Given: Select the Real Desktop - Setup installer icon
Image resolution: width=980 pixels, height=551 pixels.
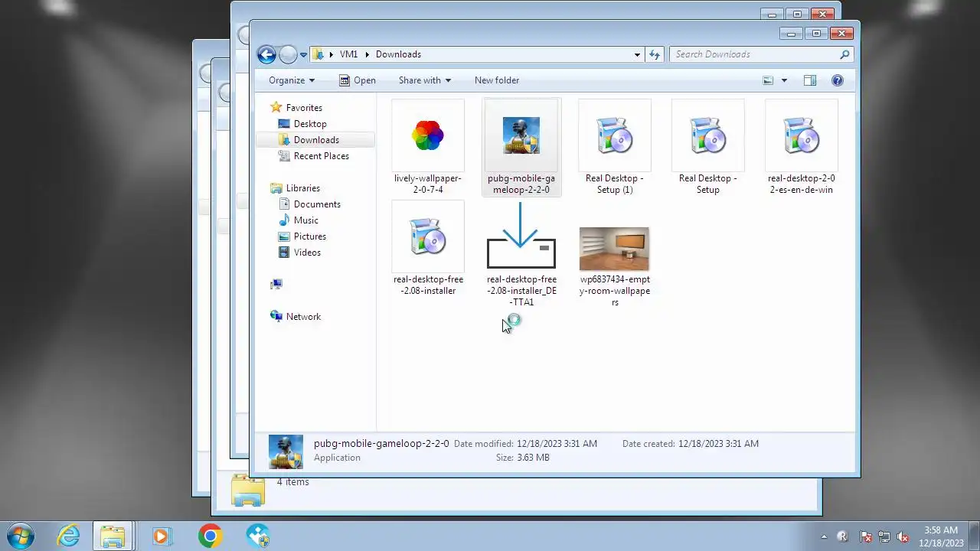Looking at the screenshot, I should [x=707, y=136].
